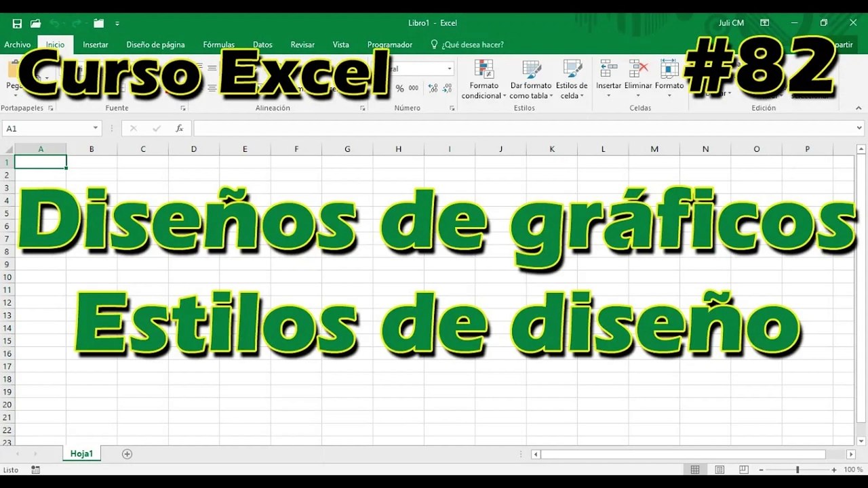Switch to Normal view
The height and width of the screenshot is (488, 868).
click(x=695, y=470)
